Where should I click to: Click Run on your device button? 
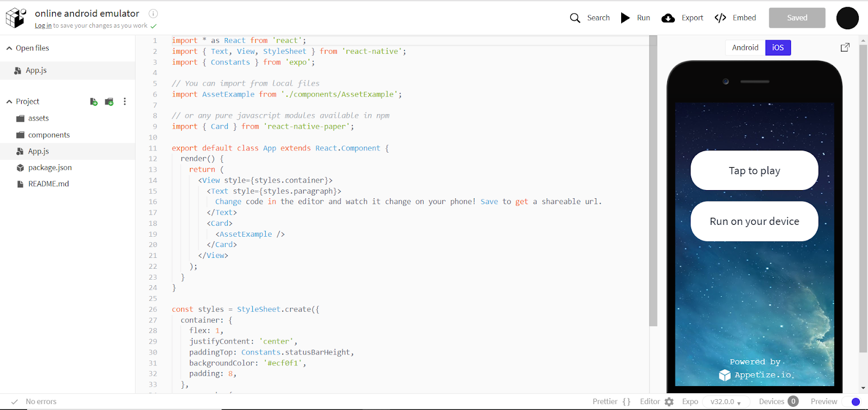click(754, 221)
